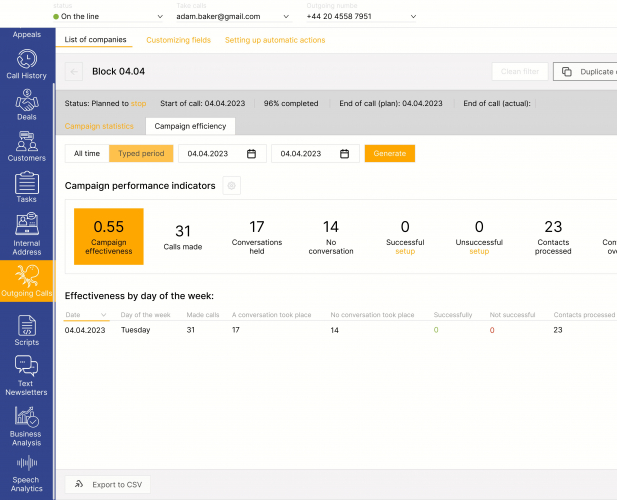The width and height of the screenshot is (617, 500).
Task: Click the 'setup' link under Successful
Action: (405, 251)
